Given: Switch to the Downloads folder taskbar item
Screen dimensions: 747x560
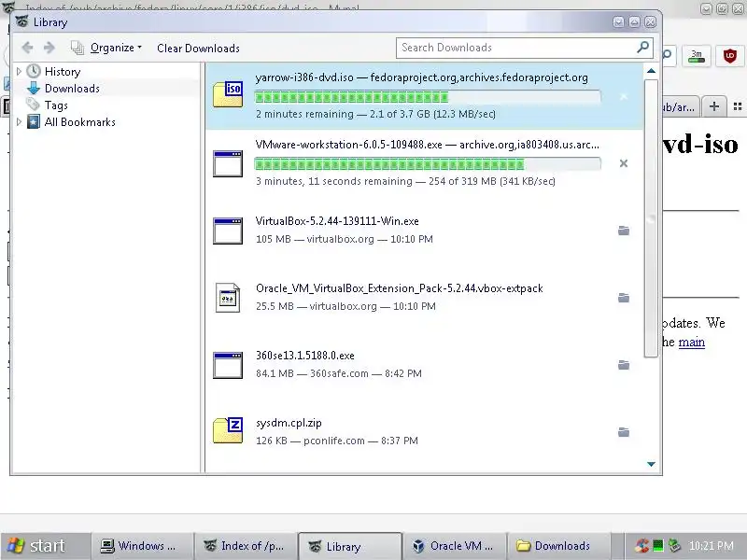Looking at the screenshot, I should tap(557, 546).
